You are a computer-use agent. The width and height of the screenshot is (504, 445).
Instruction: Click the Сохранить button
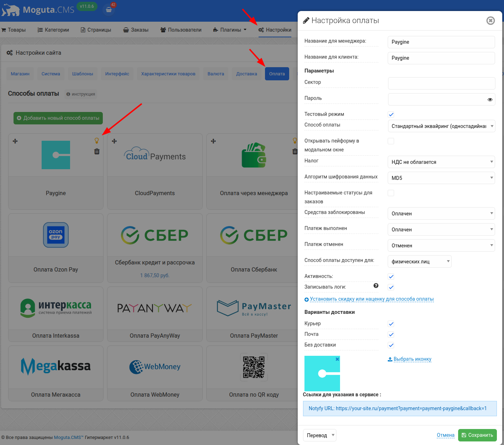click(x=477, y=435)
